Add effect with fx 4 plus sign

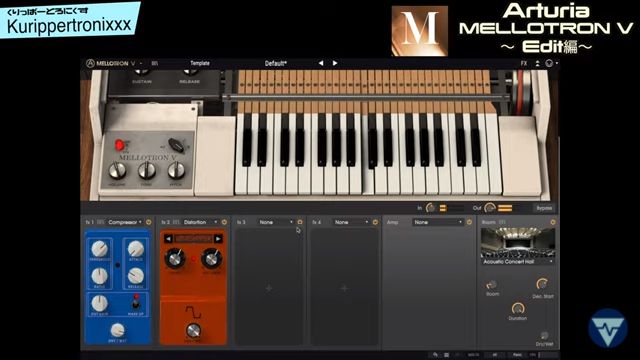point(344,288)
